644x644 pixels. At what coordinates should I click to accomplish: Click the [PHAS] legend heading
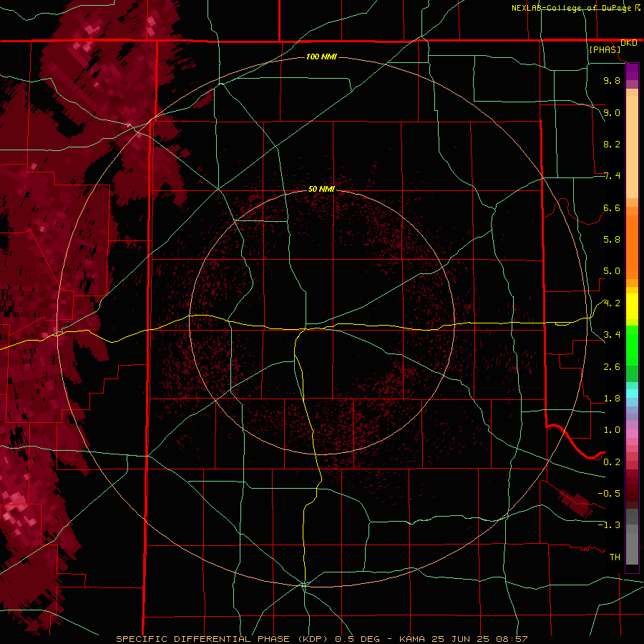[605, 49]
